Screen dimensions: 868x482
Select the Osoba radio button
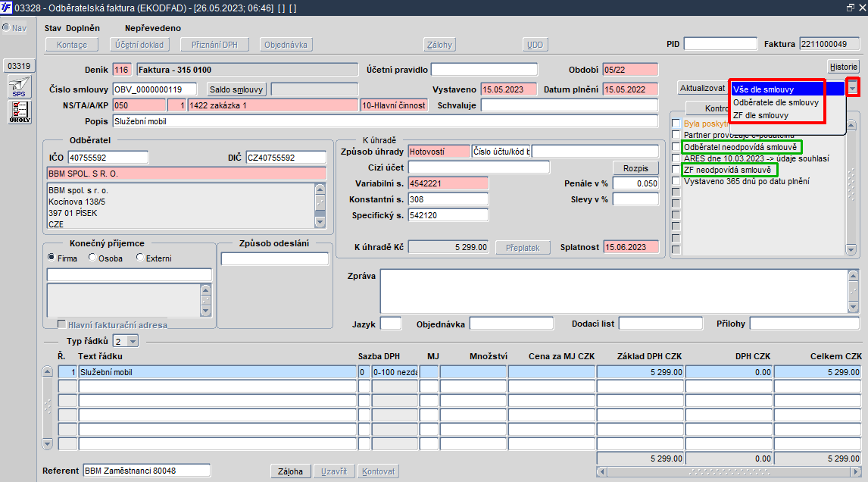point(92,258)
